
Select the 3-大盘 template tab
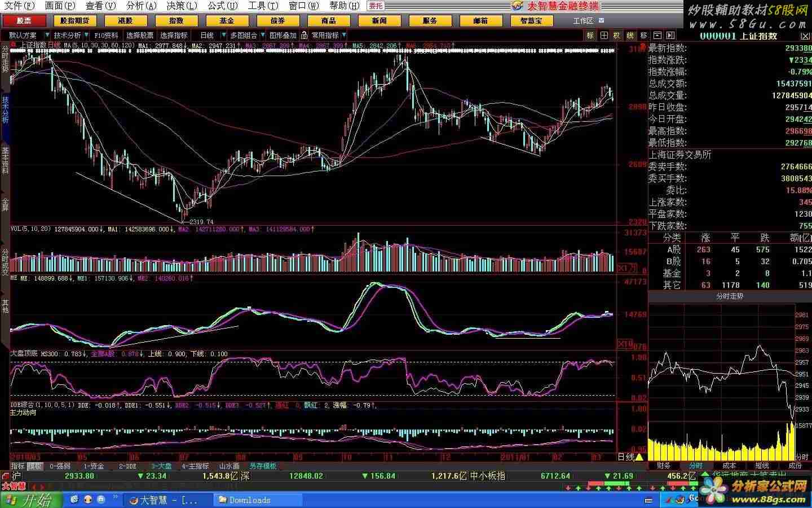point(161,466)
